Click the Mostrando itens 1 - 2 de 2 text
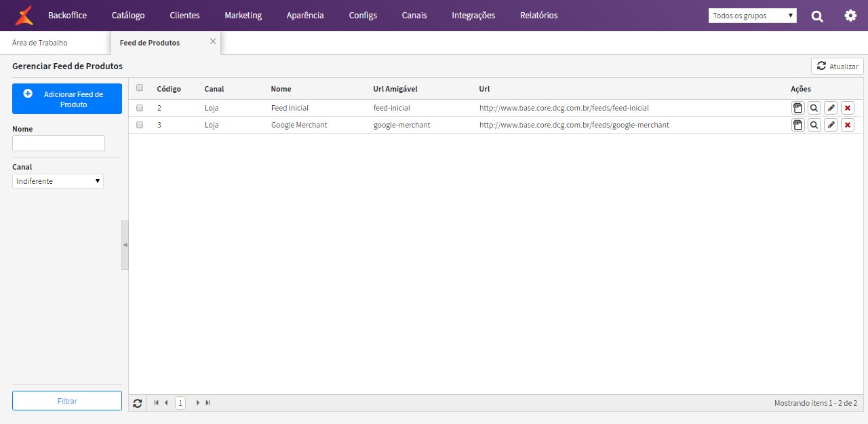Image resolution: width=868 pixels, height=424 pixels. (816, 403)
